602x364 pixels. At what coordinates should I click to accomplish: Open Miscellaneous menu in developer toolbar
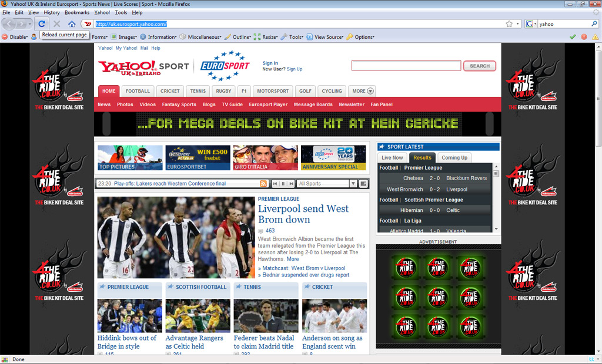click(200, 37)
